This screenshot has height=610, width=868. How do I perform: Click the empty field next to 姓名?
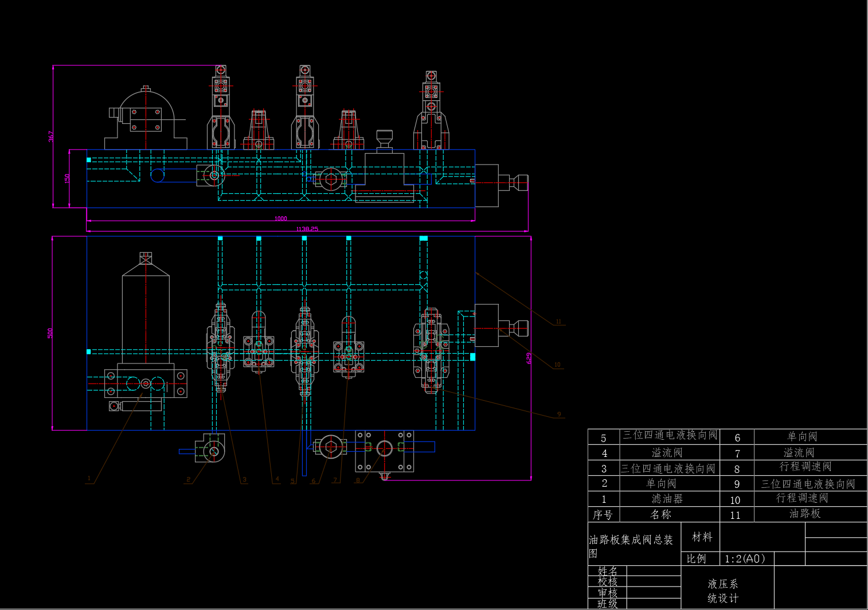pyautogui.click(x=654, y=570)
